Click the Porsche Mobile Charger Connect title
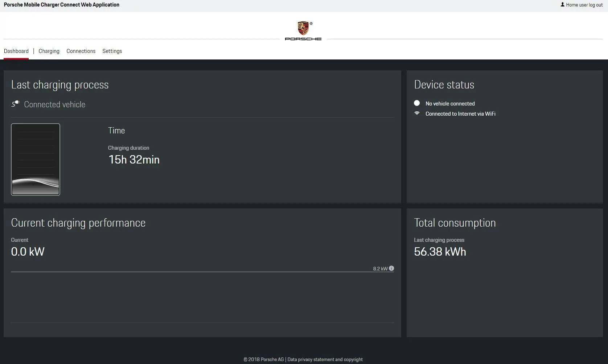Viewport: 608px width, 364px height. (61, 5)
